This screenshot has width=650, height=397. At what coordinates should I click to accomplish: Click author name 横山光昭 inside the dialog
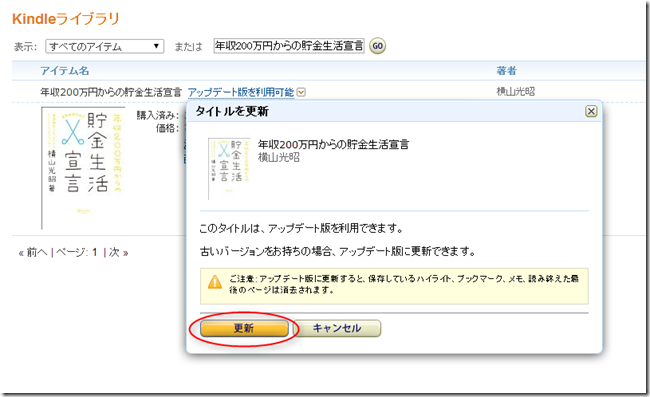[279, 157]
